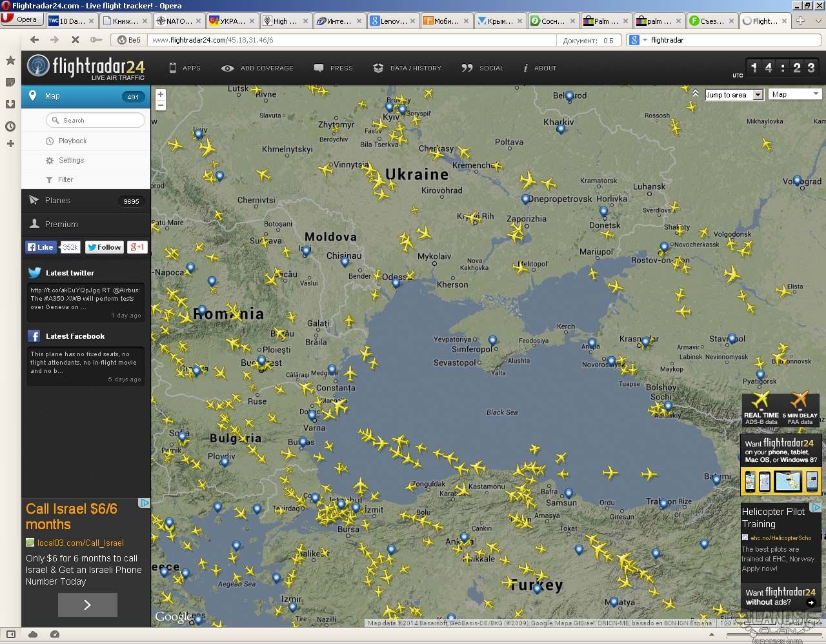
Task: Click the Facebook Like button
Action: [x=40, y=247]
